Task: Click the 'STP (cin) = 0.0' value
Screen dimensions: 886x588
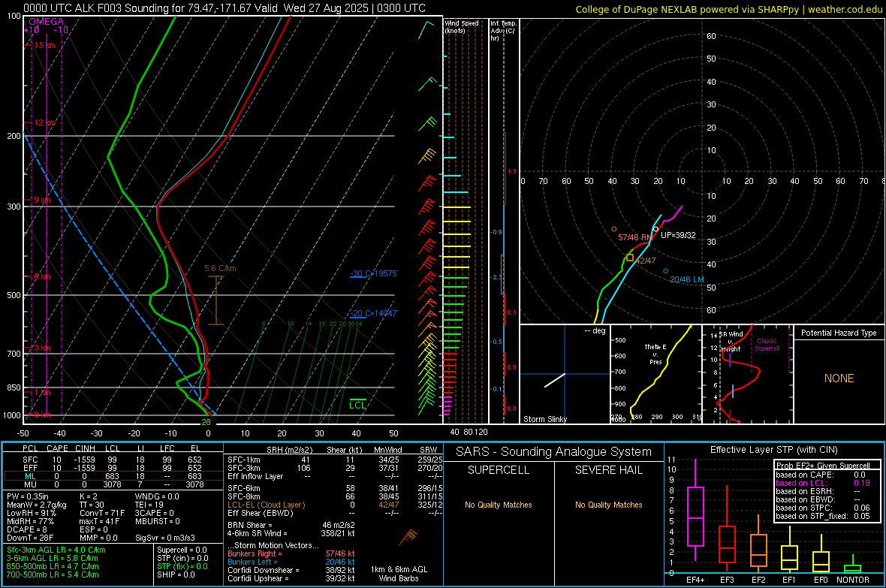Action: tap(182, 558)
